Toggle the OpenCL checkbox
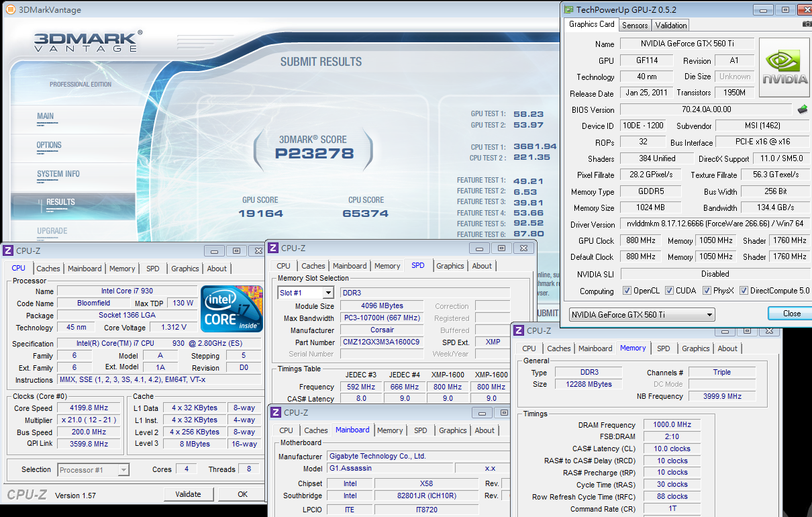The width and height of the screenshot is (812, 517). pyautogui.click(x=627, y=291)
